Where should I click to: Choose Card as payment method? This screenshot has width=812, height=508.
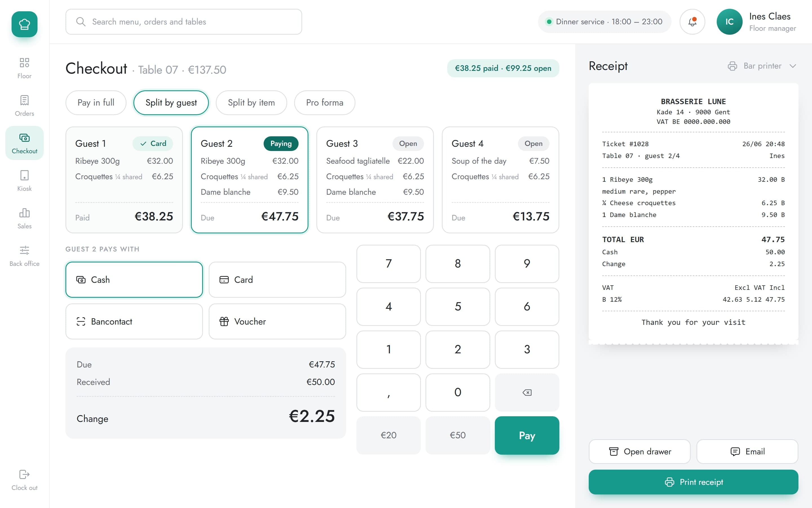tap(277, 279)
